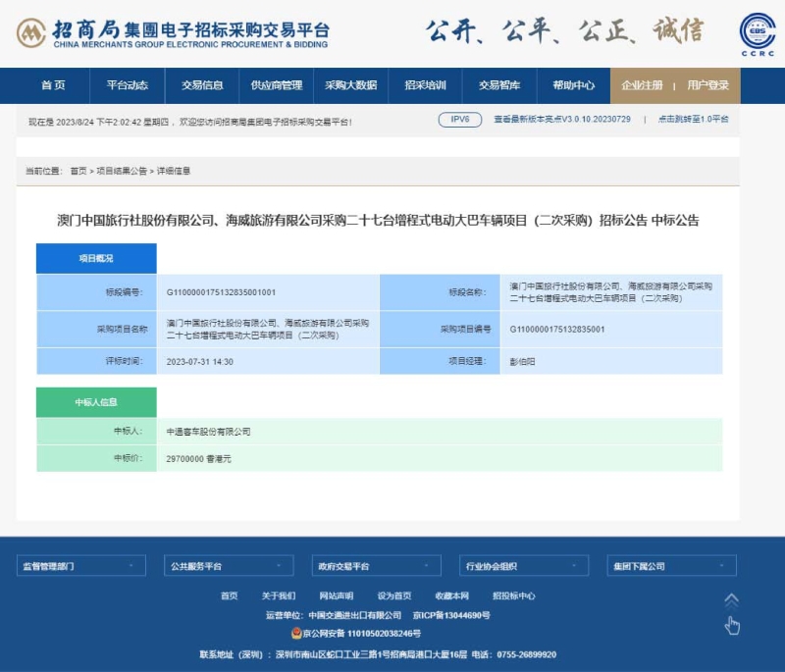
Task: Open the 交易信息 navigation tab
Action: click(x=202, y=85)
